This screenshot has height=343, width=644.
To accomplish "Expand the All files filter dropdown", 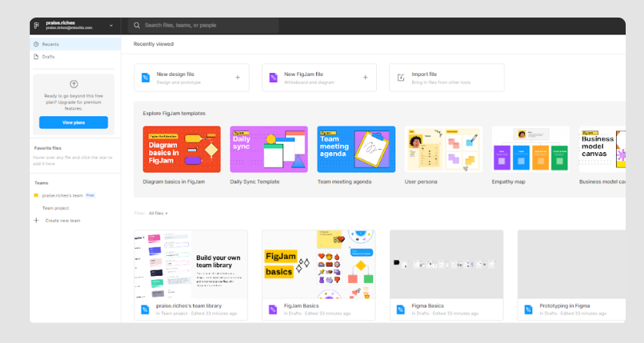I will tap(158, 214).
